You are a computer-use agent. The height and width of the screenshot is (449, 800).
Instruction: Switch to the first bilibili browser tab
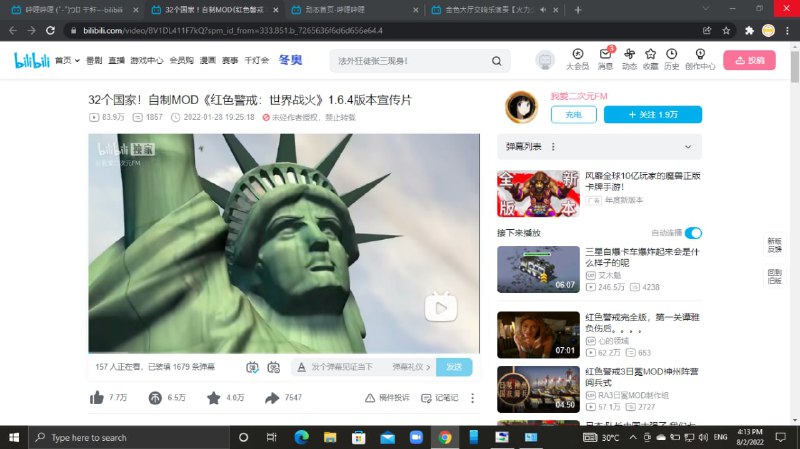(74, 10)
